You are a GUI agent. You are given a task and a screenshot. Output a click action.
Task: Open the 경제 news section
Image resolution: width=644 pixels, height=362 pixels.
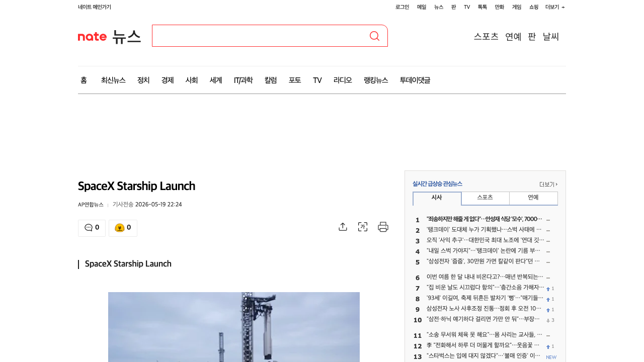pyautogui.click(x=168, y=80)
